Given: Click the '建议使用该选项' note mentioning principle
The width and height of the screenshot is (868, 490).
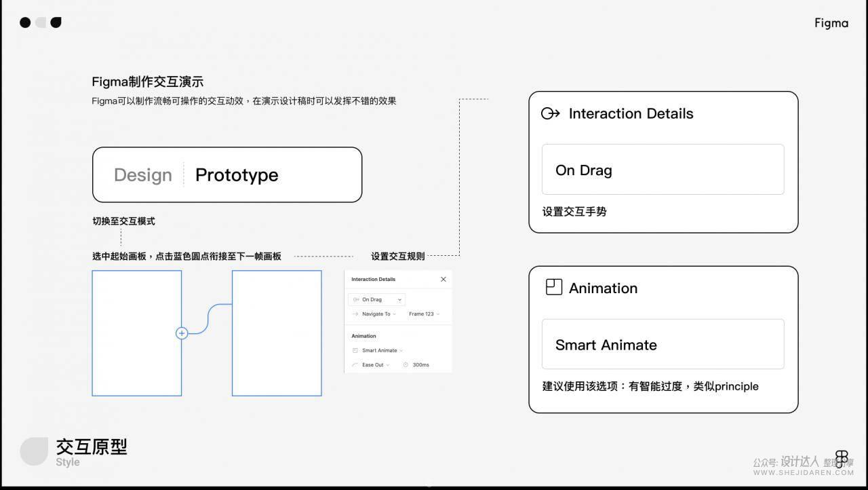Looking at the screenshot, I should (x=650, y=386).
